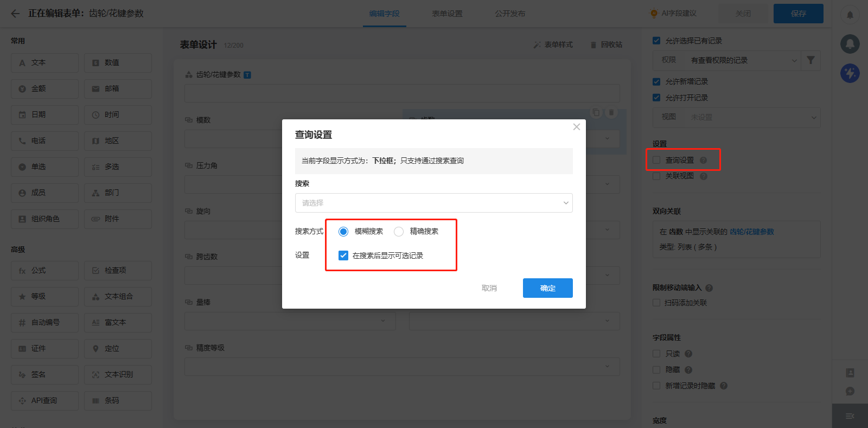Select 精确搜索 radio option
Viewport: 868px width, 428px height.
(x=399, y=232)
